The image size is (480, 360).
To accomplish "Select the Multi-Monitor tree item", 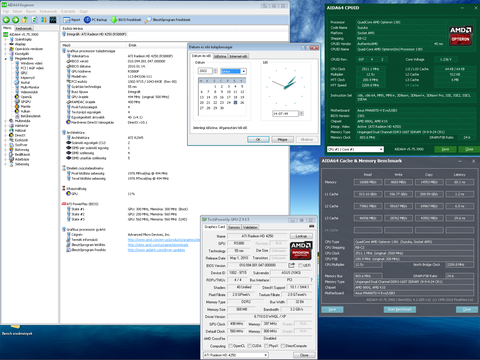I will [x=27, y=87].
